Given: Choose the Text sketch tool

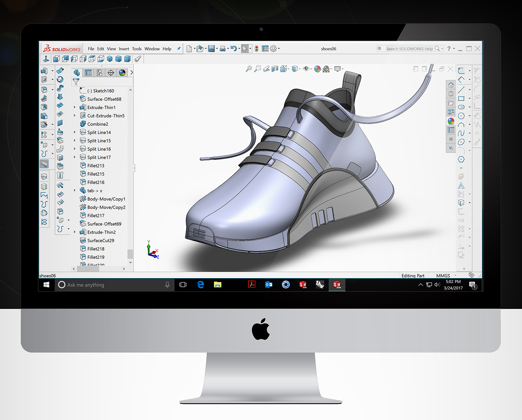Looking at the screenshot, I should (x=461, y=186).
